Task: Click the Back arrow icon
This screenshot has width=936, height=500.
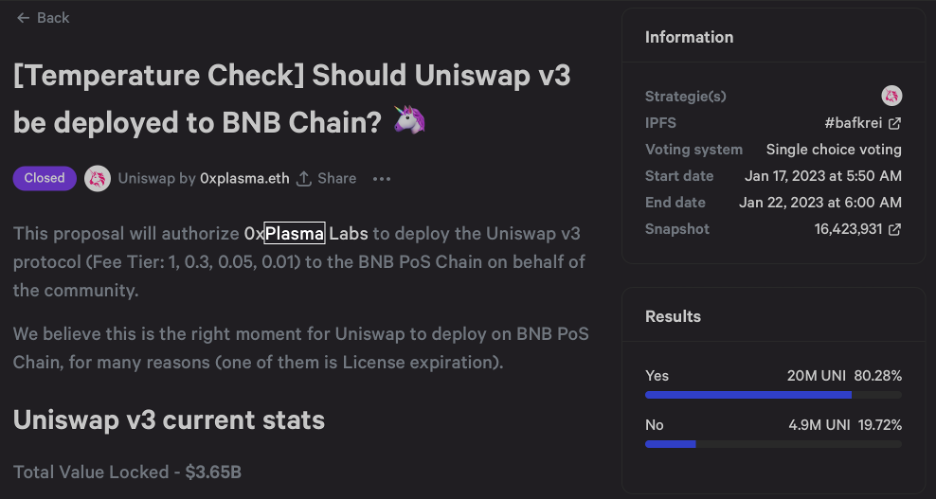Action: coord(23,18)
